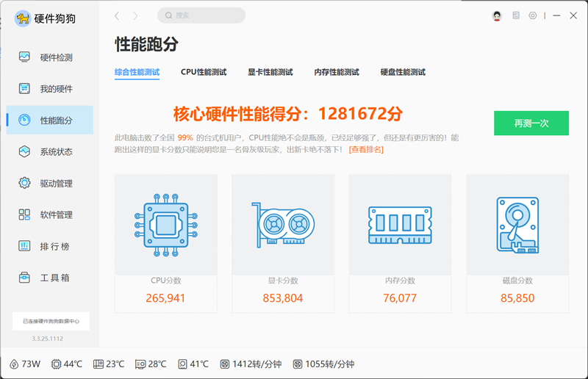Click the 23°C motherboard temperature indicator

[x=109, y=364]
